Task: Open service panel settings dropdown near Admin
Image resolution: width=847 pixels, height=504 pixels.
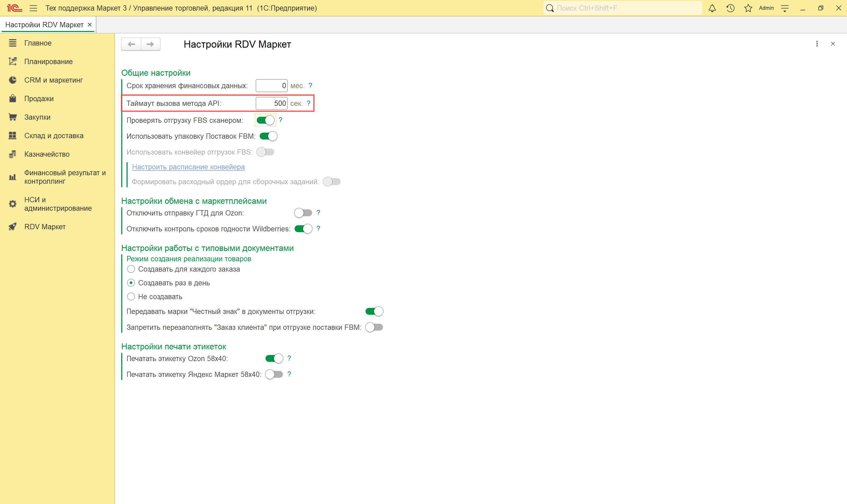Action: pyautogui.click(x=785, y=8)
